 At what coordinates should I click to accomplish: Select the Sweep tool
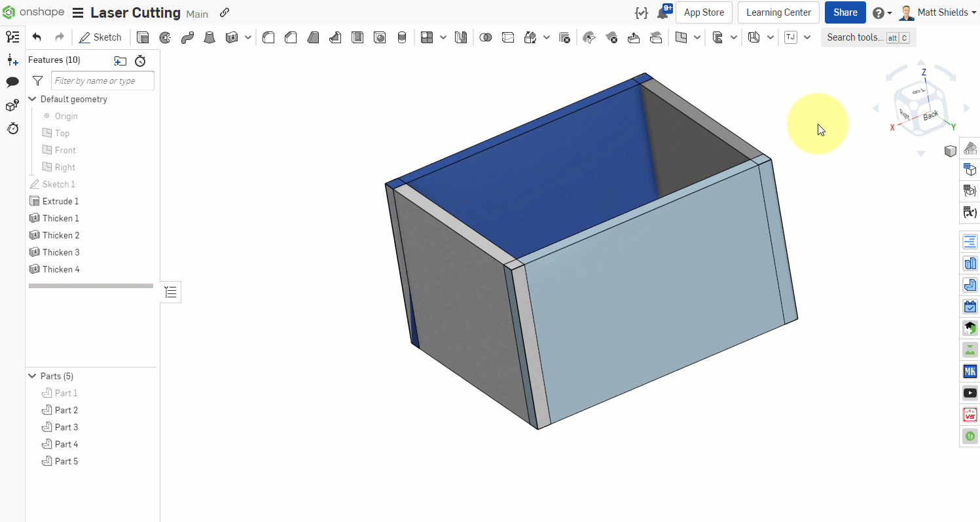tap(187, 37)
